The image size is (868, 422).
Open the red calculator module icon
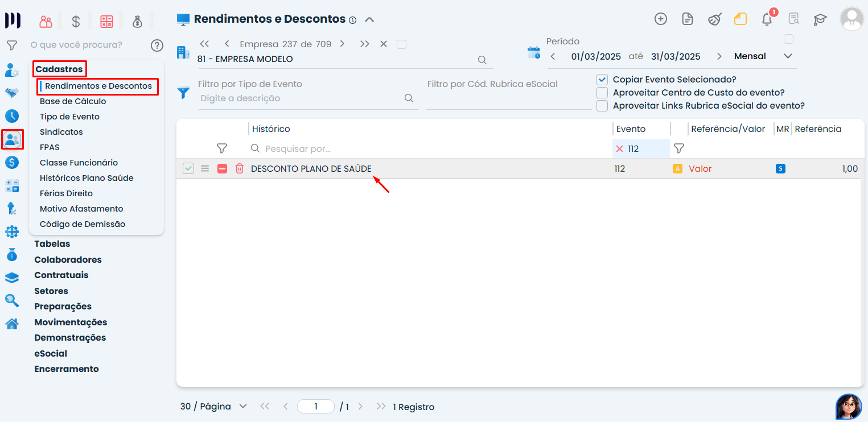coord(106,22)
